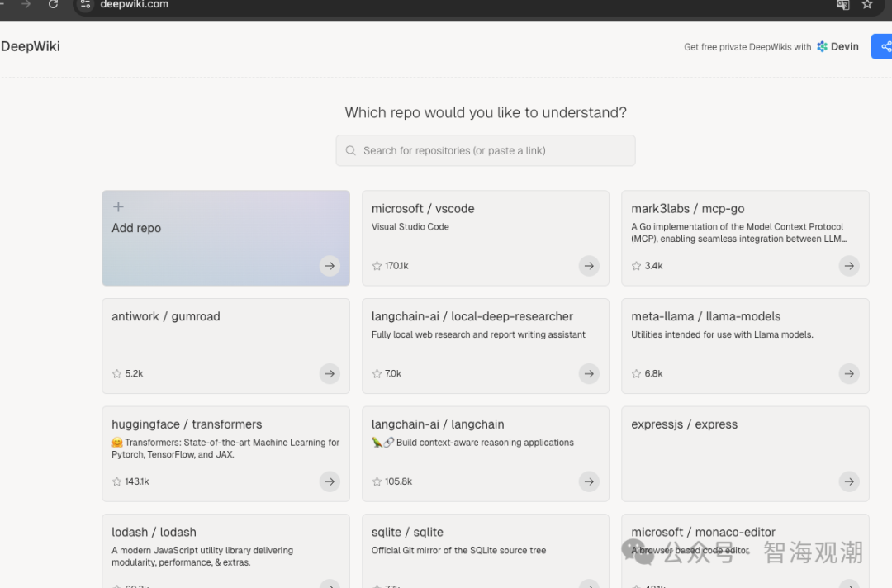
Task: Click 170.1k star count on vscode
Action: click(x=396, y=266)
